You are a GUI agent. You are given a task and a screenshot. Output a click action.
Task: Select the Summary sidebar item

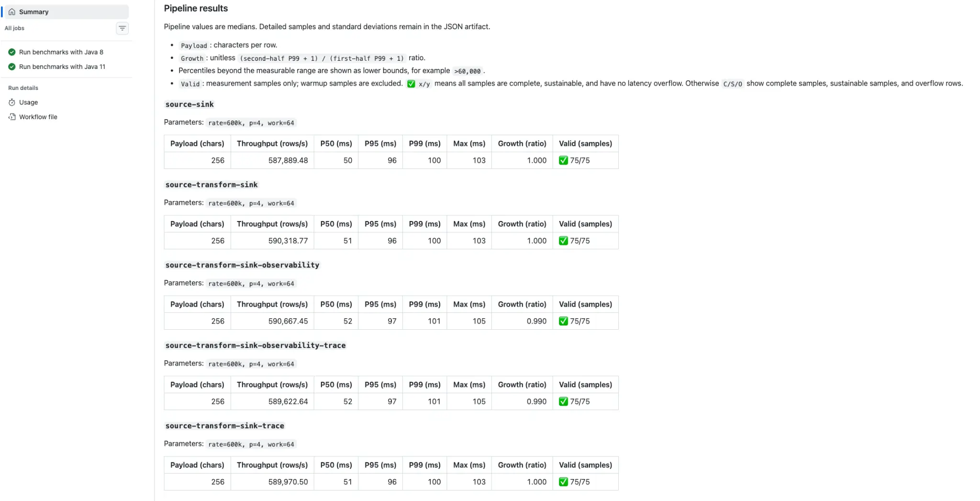[66, 11]
